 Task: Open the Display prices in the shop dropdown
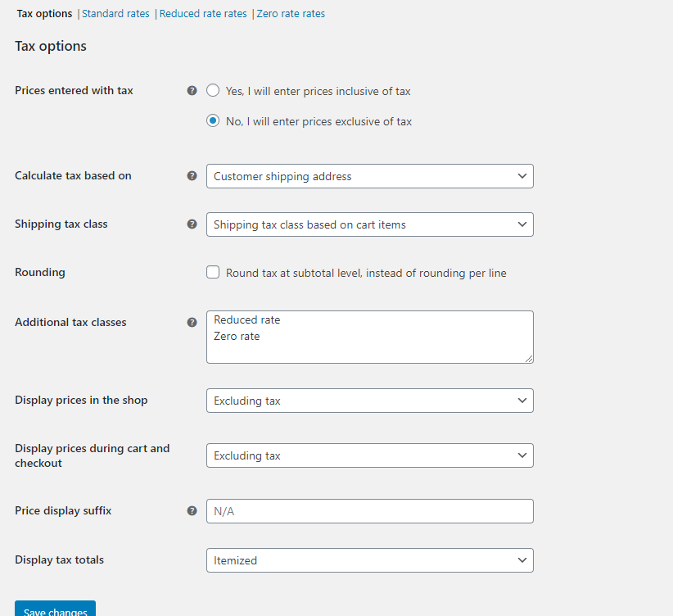369,401
